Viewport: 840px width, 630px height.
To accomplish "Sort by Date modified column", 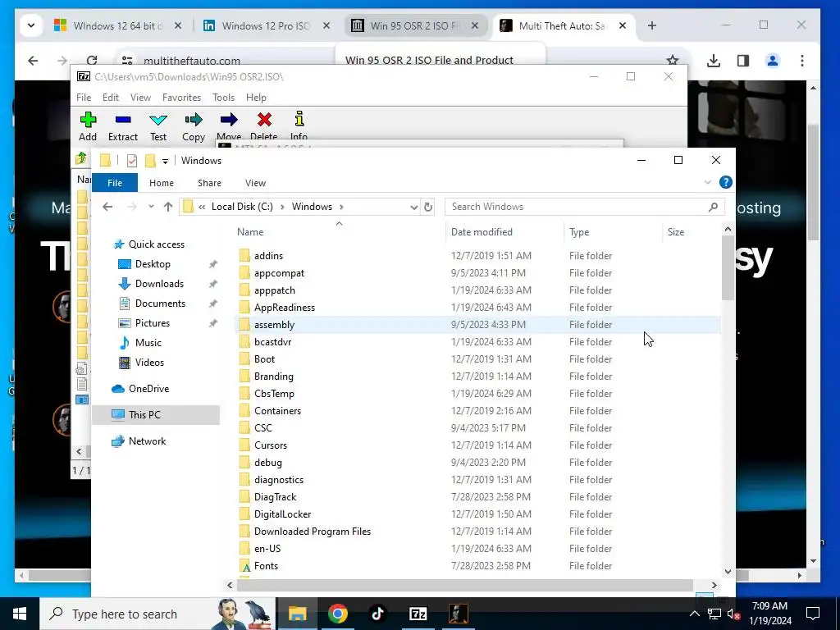I will pos(482,232).
